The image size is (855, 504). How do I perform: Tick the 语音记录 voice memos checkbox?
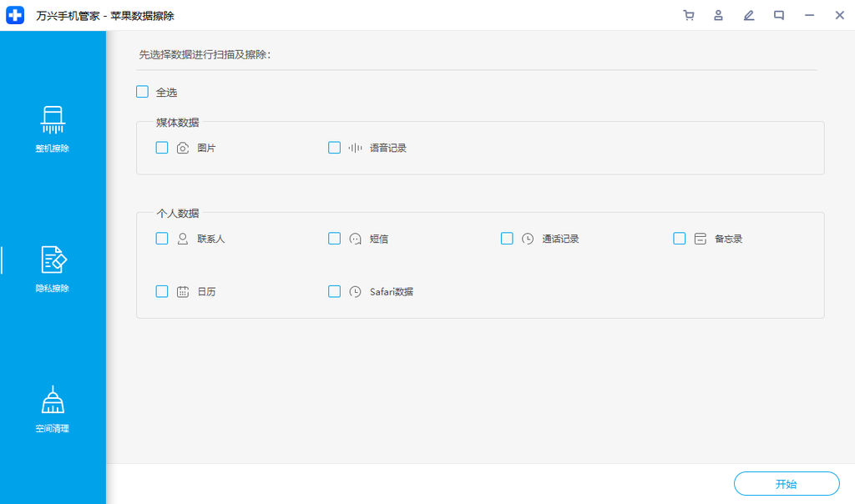(x=335, y=148)
